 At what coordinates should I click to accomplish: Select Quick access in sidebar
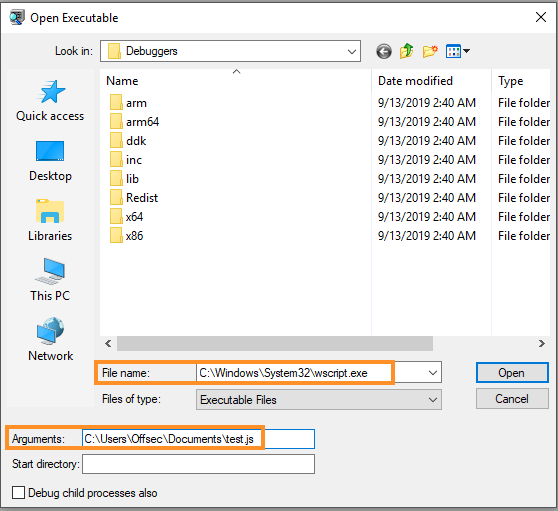click(50, 101)
